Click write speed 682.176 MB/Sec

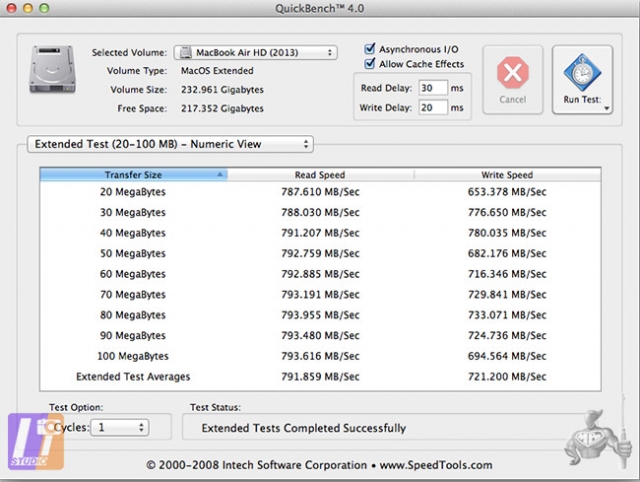507,253
